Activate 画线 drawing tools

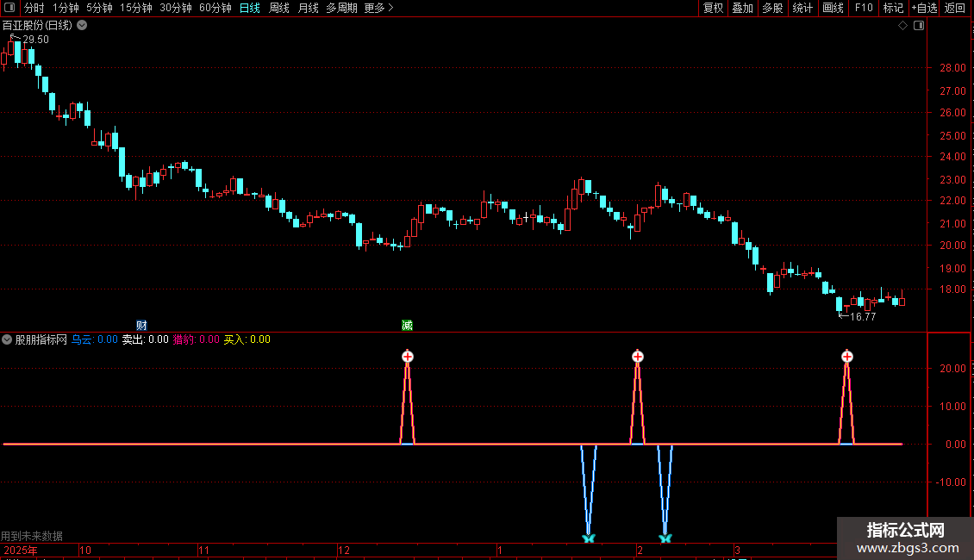pyautogui.click(x=833, y=8)
